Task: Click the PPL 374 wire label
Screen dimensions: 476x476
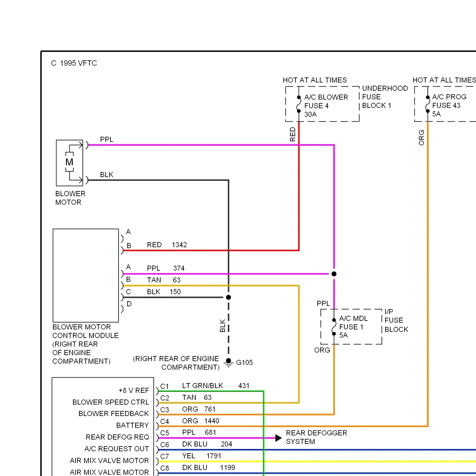Action: 165,268
